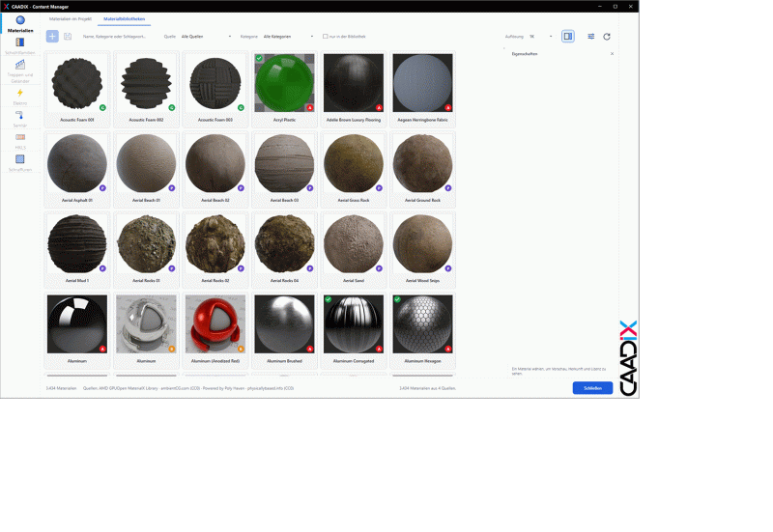Click the refresh library icon

[607, 36]
